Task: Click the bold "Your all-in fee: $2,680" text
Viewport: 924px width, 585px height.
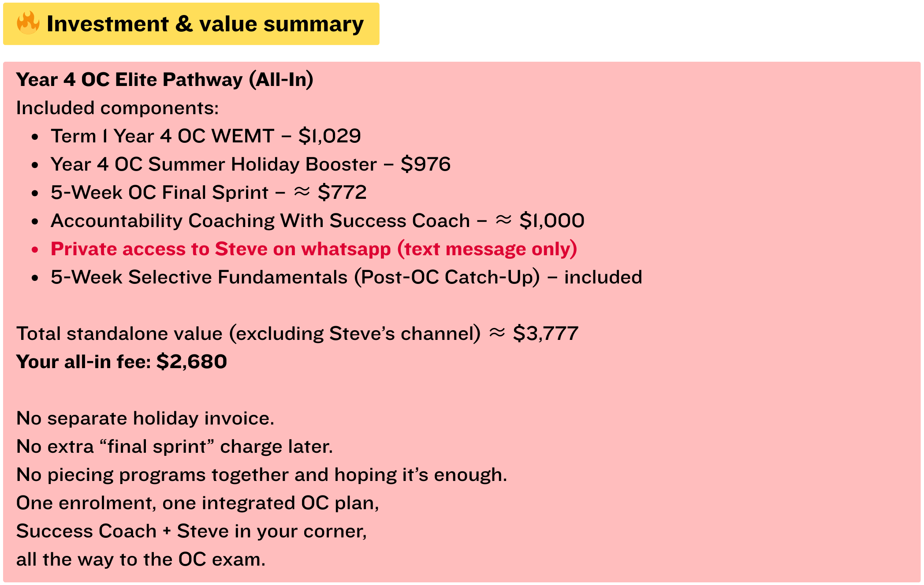Action: [122, 361]
